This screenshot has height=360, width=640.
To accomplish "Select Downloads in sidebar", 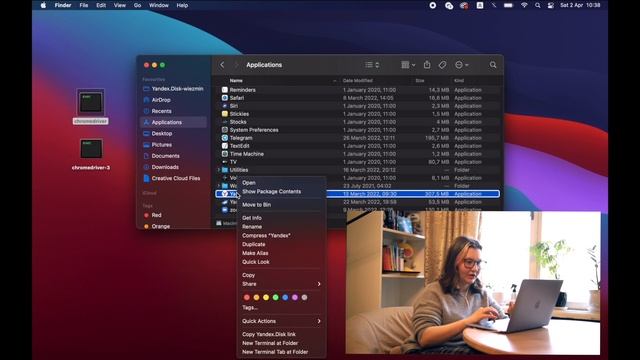I will [173, 167].
